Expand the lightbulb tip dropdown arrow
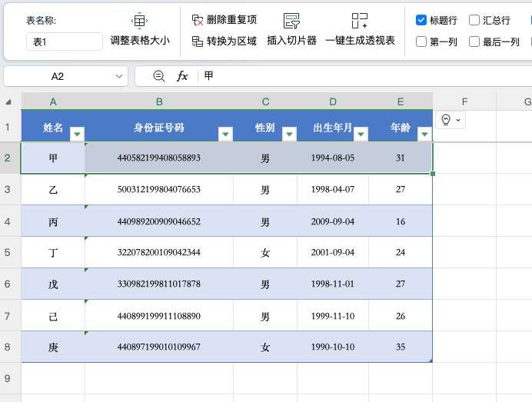This screenshot has width=532, height=402. click(x=458, y=120)
